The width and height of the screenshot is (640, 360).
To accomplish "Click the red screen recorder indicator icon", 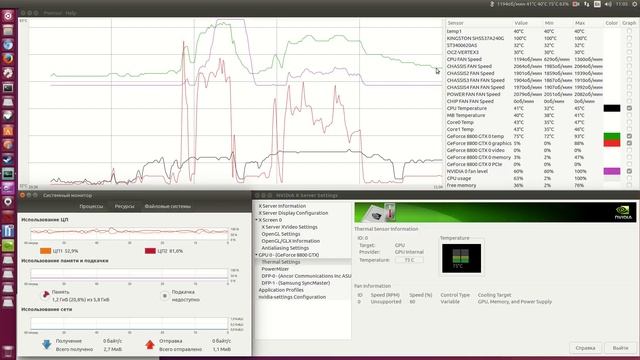I will pyautogui.click(x=576, y=4).
